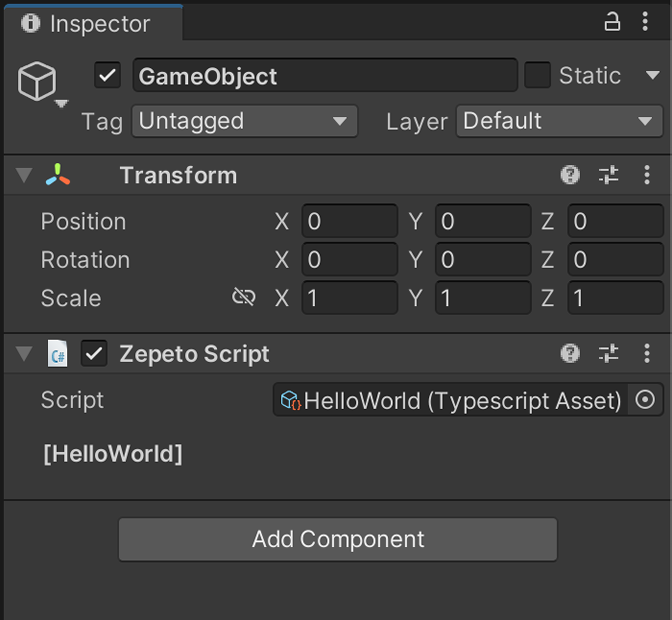Viewport: 672px width, 620px height.
Task: Click the Position X input field
Action: pyautogui.click(x=350, y=221)
